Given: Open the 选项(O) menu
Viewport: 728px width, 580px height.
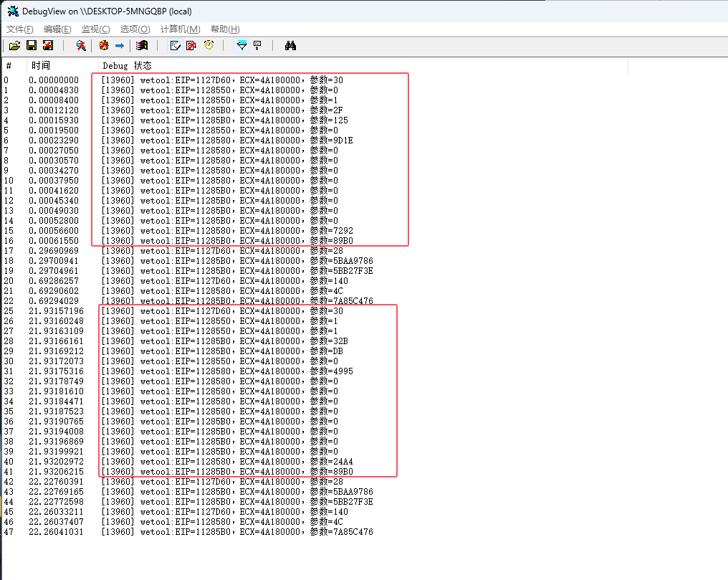Looking at the screenshot, I should pyautogui.click(x=135, y=29).
